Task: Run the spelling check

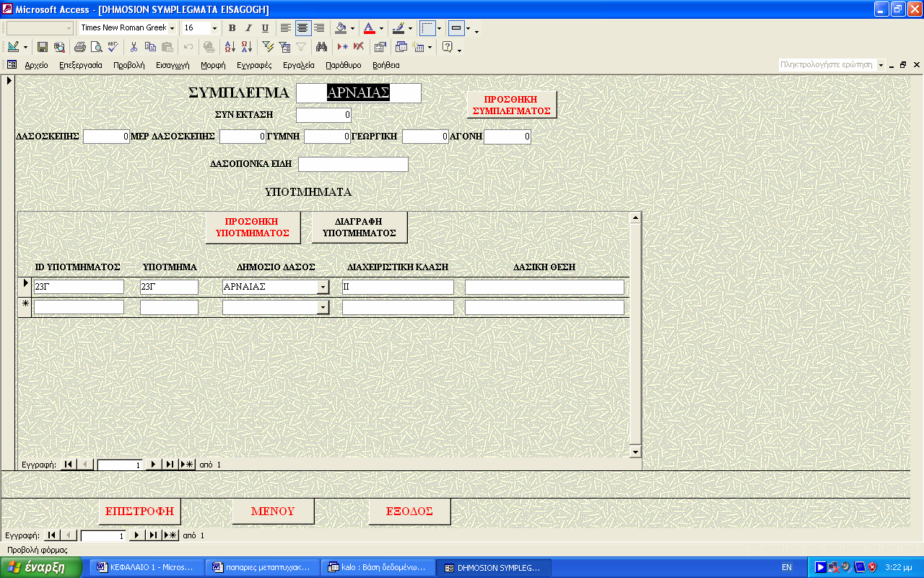Action: pos(112,47)
